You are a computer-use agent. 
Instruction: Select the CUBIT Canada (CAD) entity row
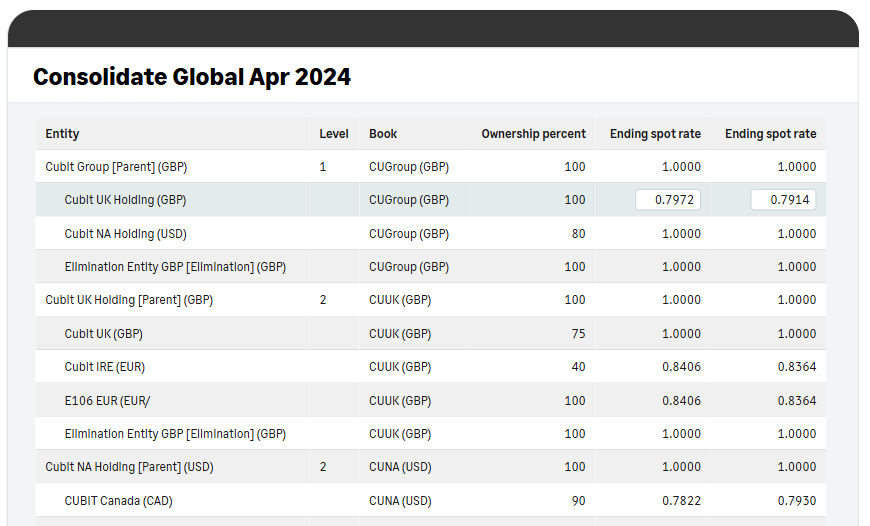click(x=431, y=500)
